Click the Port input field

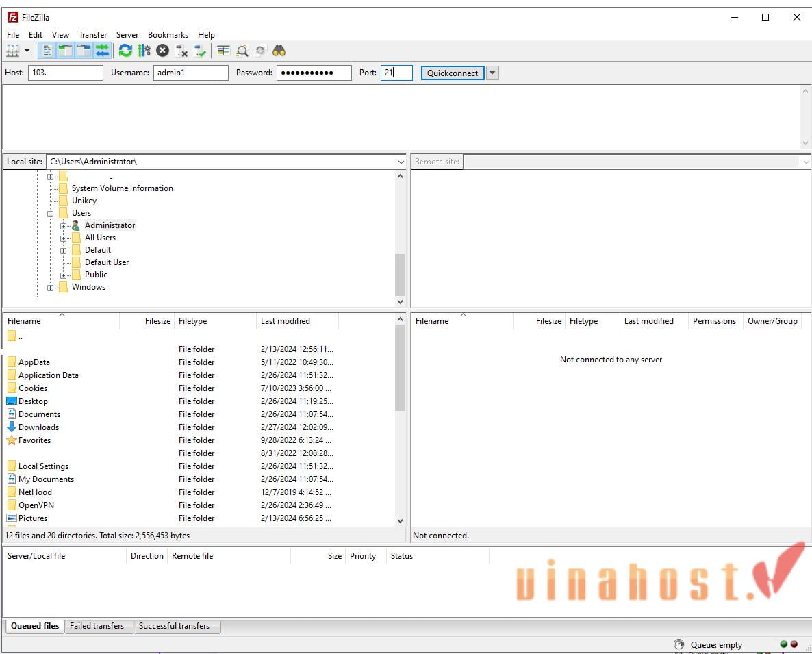coord(396,73)
